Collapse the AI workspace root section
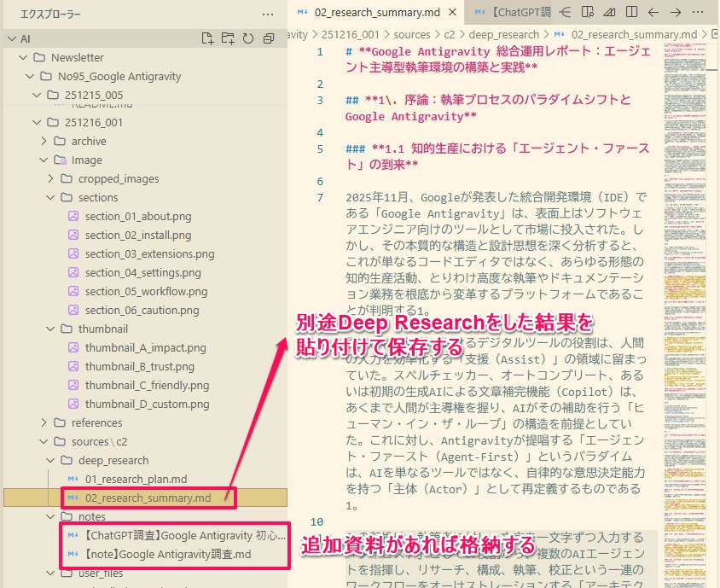This screenshot has width=720, height=588. (13, 38)
